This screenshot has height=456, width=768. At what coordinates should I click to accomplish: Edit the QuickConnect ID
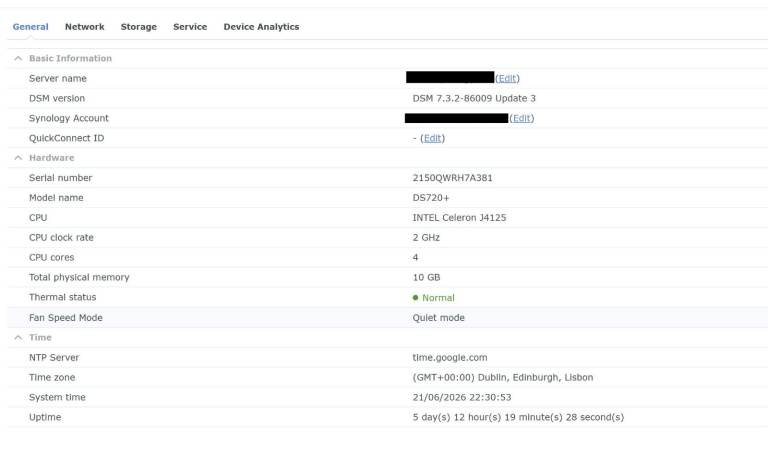pos(432,138)
